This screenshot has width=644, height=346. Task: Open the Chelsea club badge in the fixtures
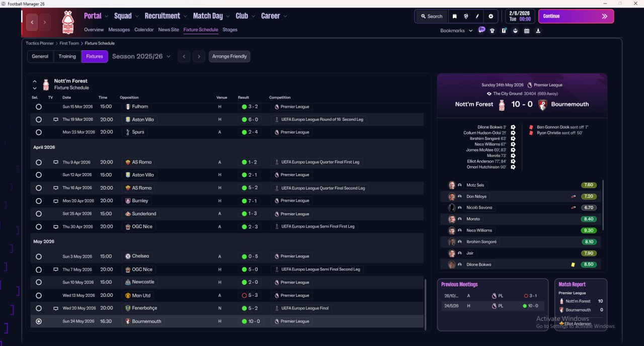point(127,256)
